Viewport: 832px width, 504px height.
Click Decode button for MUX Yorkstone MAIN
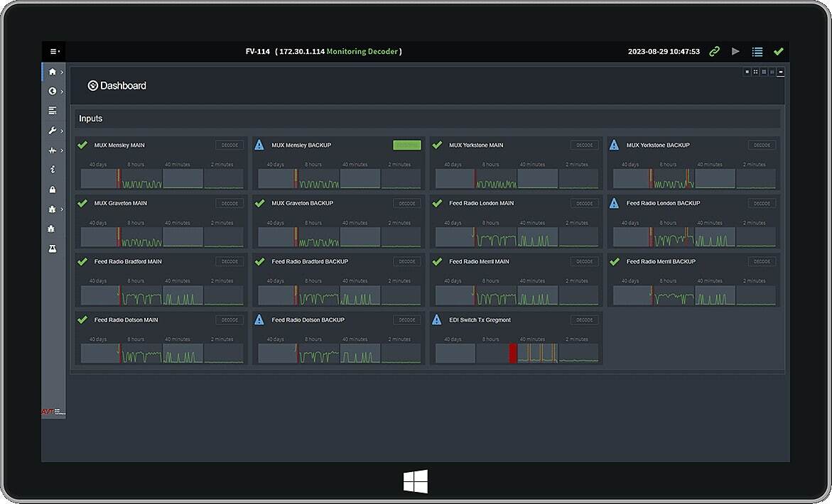pos(584,145)
